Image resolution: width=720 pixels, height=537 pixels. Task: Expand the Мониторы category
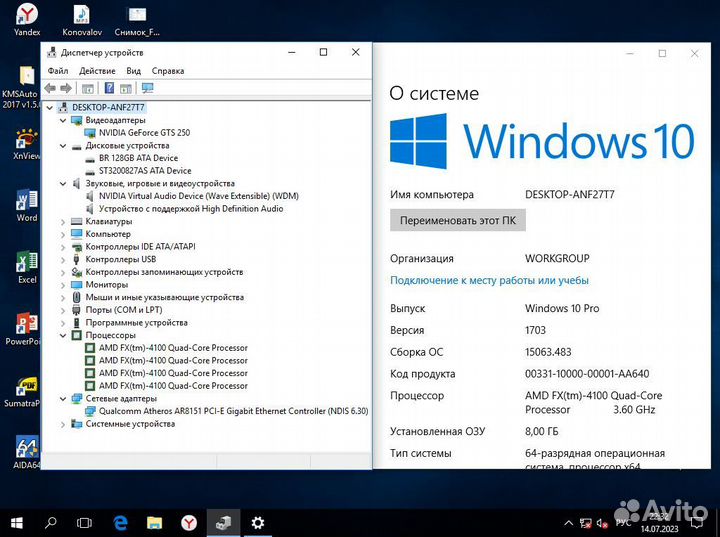point(63,285)
